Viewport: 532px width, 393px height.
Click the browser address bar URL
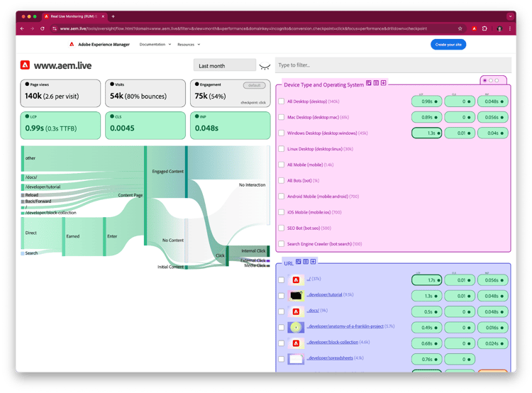coord(243,28)
